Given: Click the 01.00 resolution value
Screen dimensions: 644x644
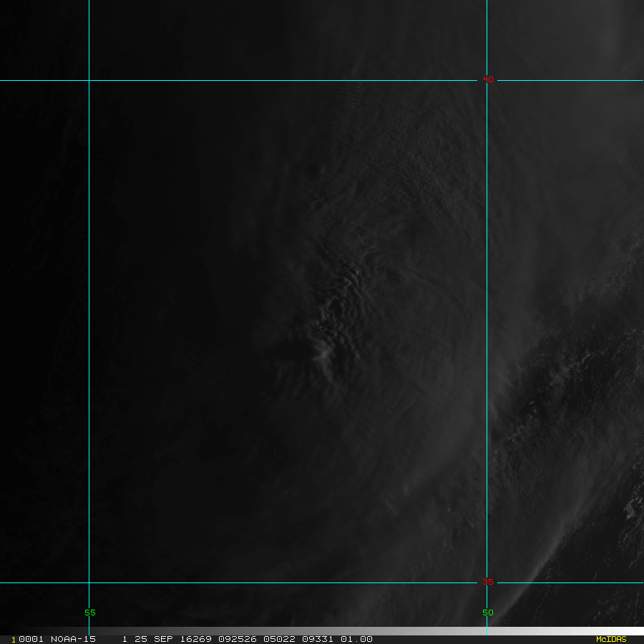Looking at the screenshot, I should tap(356, 639).
